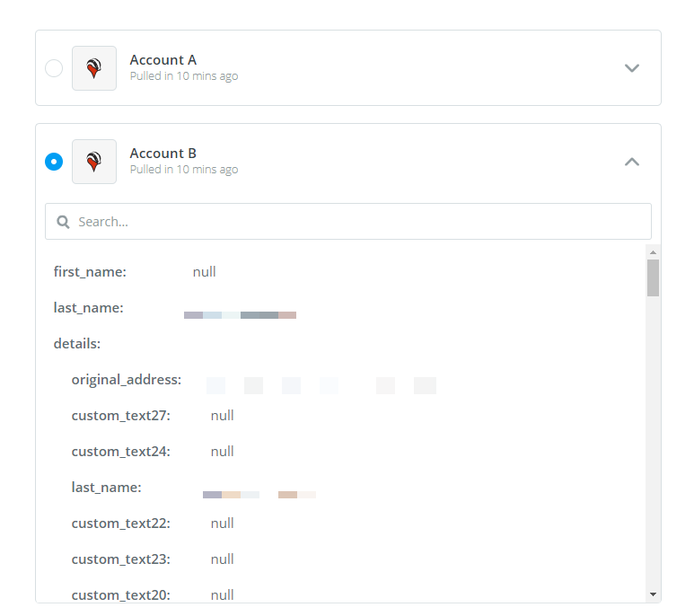Expand Account A with the down chevron
This screenshot has height=616, width=694.
point(631,68)
